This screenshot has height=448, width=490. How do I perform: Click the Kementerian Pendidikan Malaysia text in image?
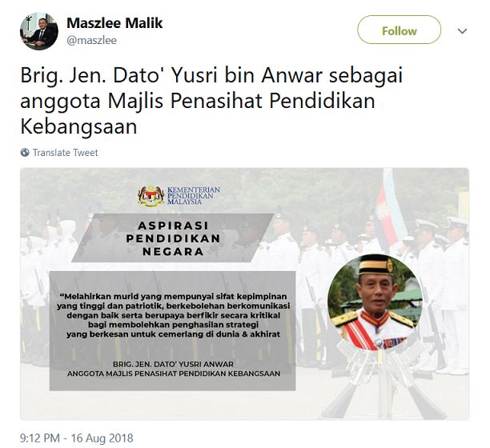pos(194,195)
